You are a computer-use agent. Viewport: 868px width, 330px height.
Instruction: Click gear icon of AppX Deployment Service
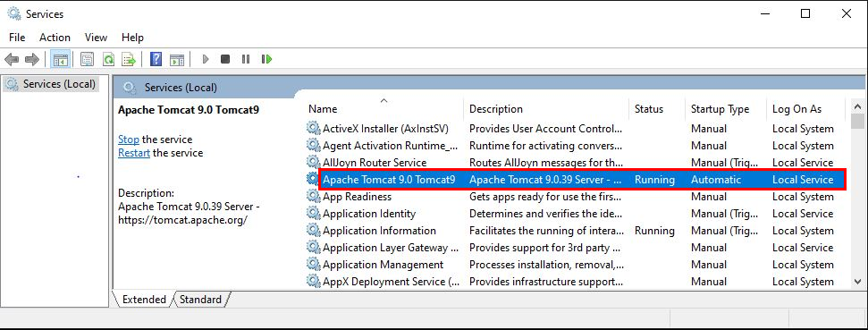[314, 282]
